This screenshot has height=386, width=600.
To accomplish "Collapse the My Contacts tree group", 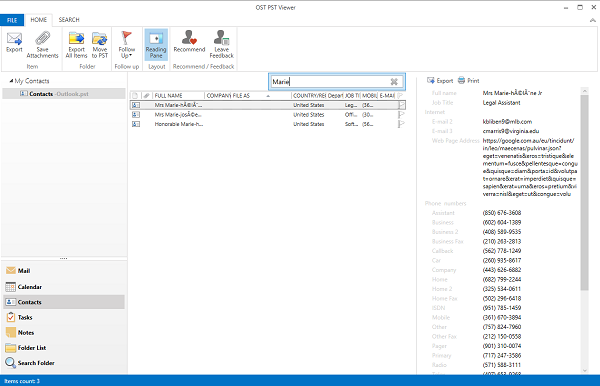I will pyautogui.click(x=11, y=81).
